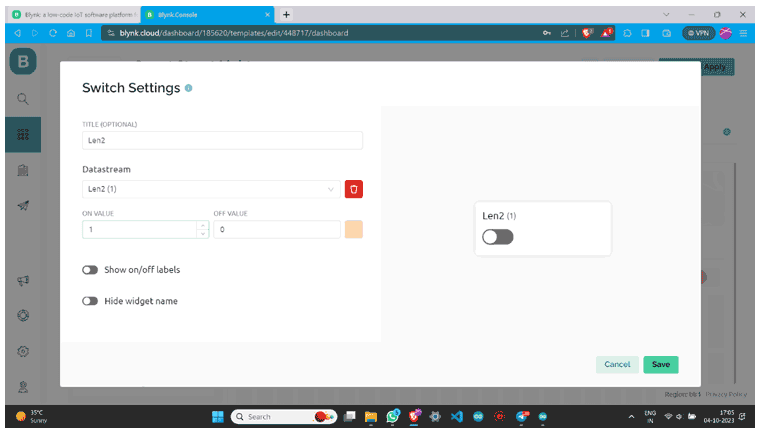This screenshot has width=760, height=432.
Task: Switch to the Blynk low-code IoT platform tab
Action: click(x=72, y=14)
